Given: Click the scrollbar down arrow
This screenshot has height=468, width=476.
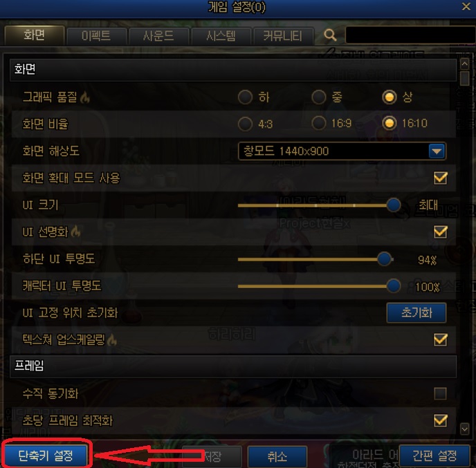Looking at the screenshot, I should (464, 429).
